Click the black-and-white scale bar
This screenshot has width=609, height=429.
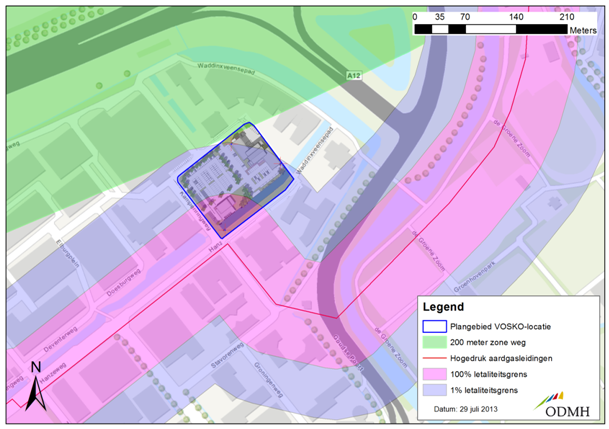pyautogui.click(x=491, y=29)
